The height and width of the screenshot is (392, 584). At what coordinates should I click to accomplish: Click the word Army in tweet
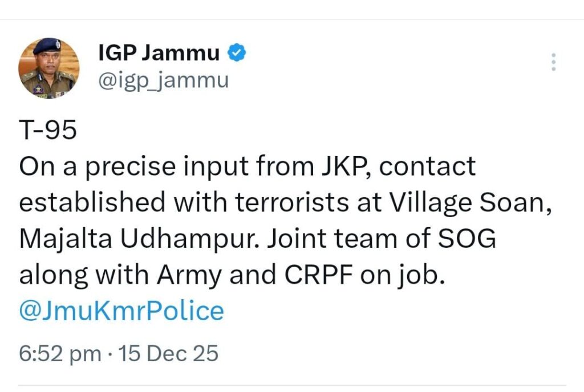pos(189,276)
